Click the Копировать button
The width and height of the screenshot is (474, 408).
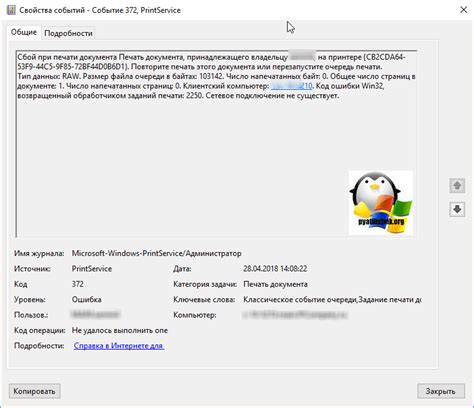(34, 391)
